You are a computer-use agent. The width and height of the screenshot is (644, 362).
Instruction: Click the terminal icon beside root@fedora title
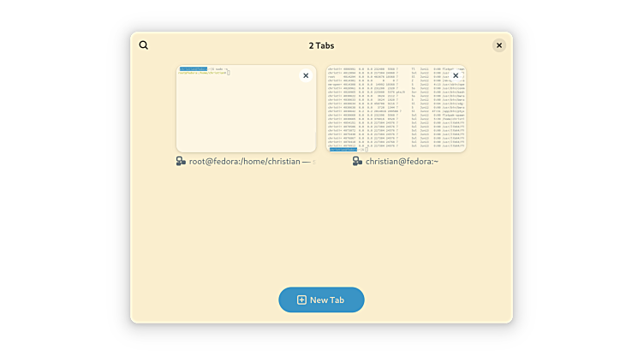(x=182, y=161)
